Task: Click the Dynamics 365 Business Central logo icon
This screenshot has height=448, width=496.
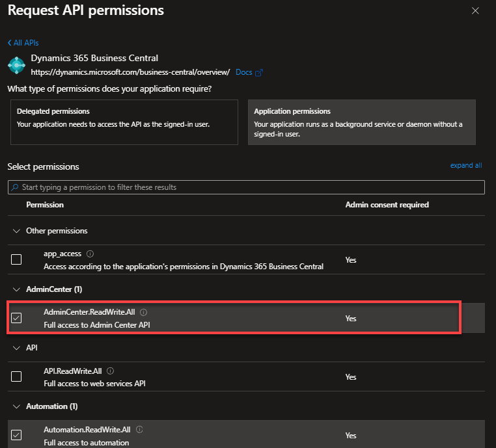Action: click(x=16, y=65)
